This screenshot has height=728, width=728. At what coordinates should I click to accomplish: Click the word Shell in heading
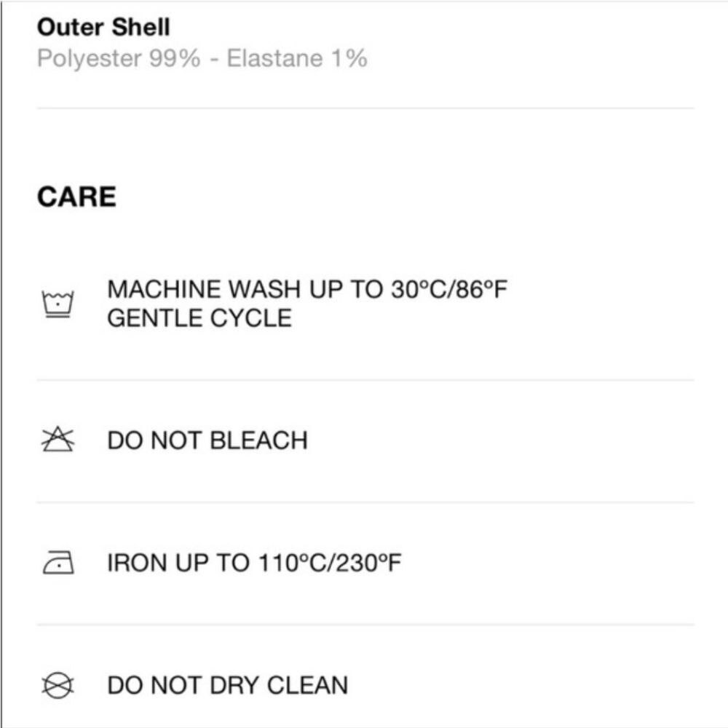(x=141, y=28)
